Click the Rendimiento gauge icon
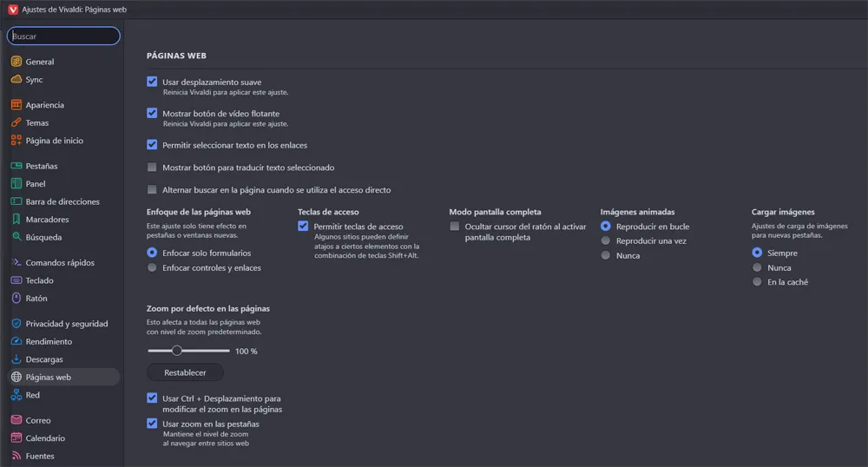The height and width of the screenshot is (467, 868). coord(16,341)
